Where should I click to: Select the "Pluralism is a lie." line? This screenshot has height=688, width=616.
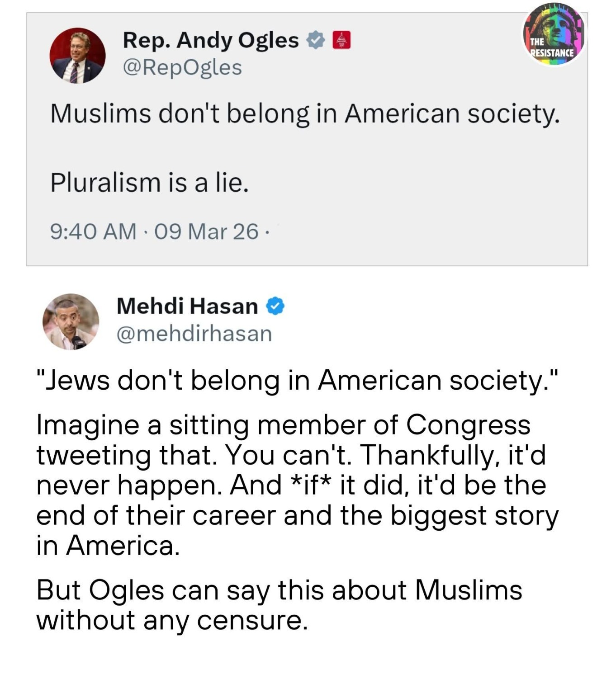(149, 183)
